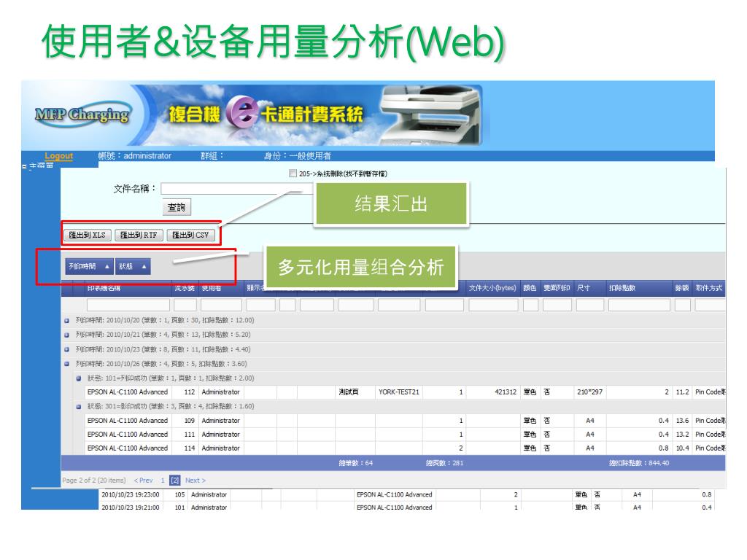Collapse the main menu tree in the sidebar
The width and height of the screenshot is (747, 560).
pos(24,166)
